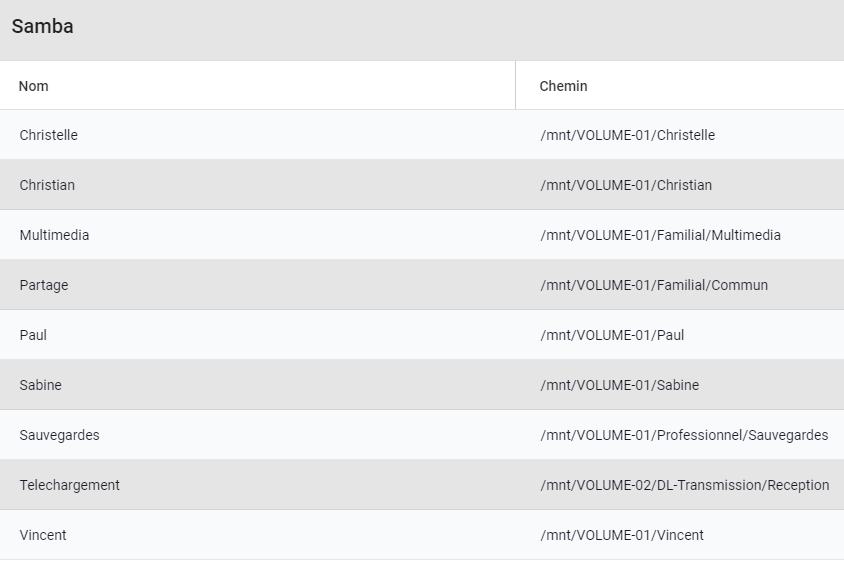The image size is (844, 569).
Task: Click the Vincent share name
Action: tap(43, 535)
